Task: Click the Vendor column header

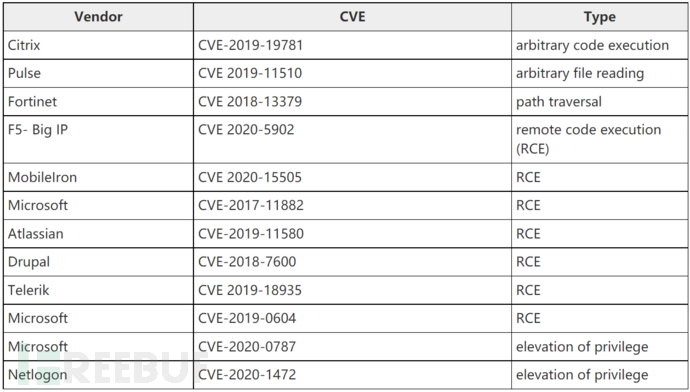Action: click(x=98, y=17)
